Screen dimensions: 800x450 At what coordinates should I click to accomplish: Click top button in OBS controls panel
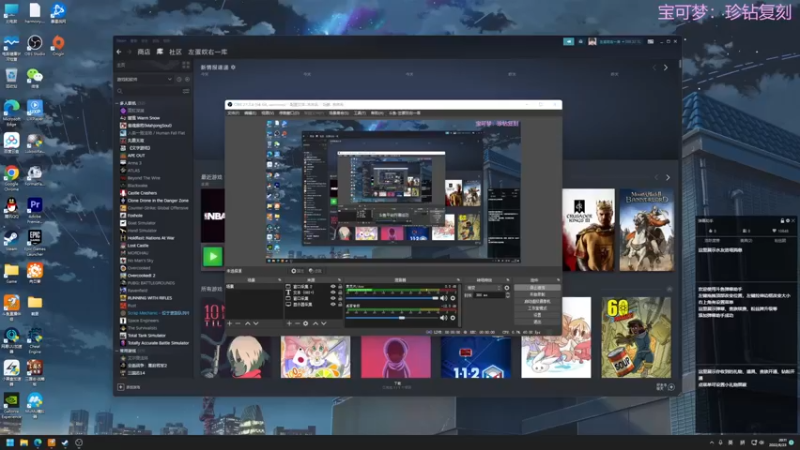pyautogui.click(x=537, y=288)
